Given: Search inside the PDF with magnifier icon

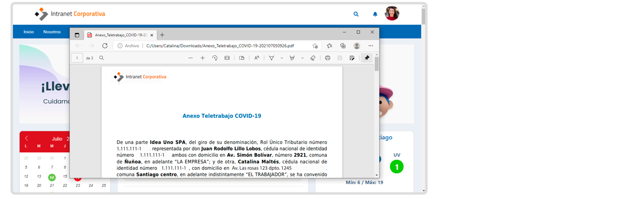Looking at the screenshot, I should tap(101, 58).
